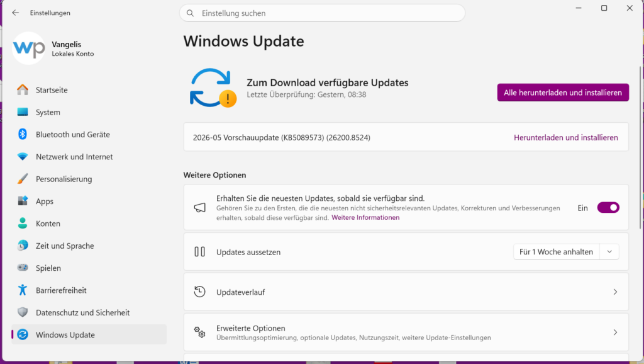
Task: Click the Startseite home icon
Action: [x=23, y=89]
